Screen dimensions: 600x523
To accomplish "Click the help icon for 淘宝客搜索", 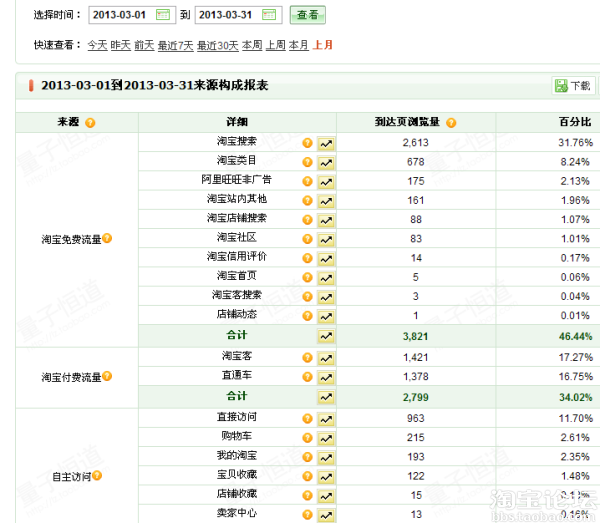I will point(307,297).
